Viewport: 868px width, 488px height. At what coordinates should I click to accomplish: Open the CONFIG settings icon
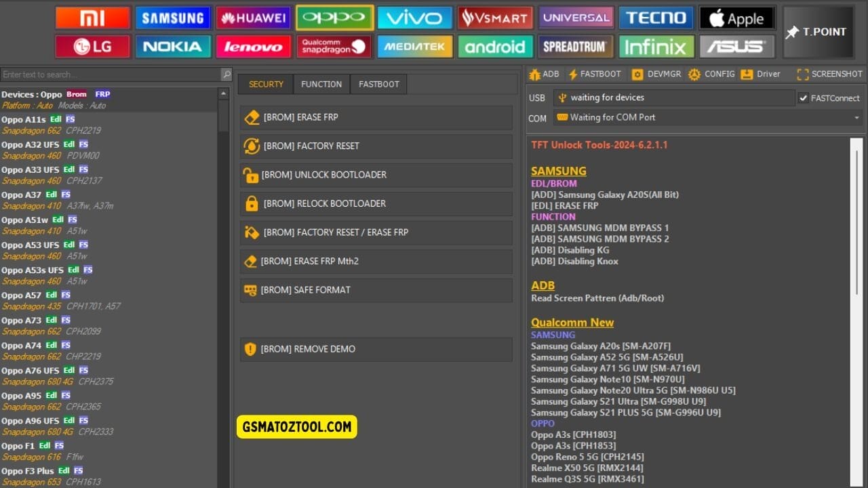point(711,74)
